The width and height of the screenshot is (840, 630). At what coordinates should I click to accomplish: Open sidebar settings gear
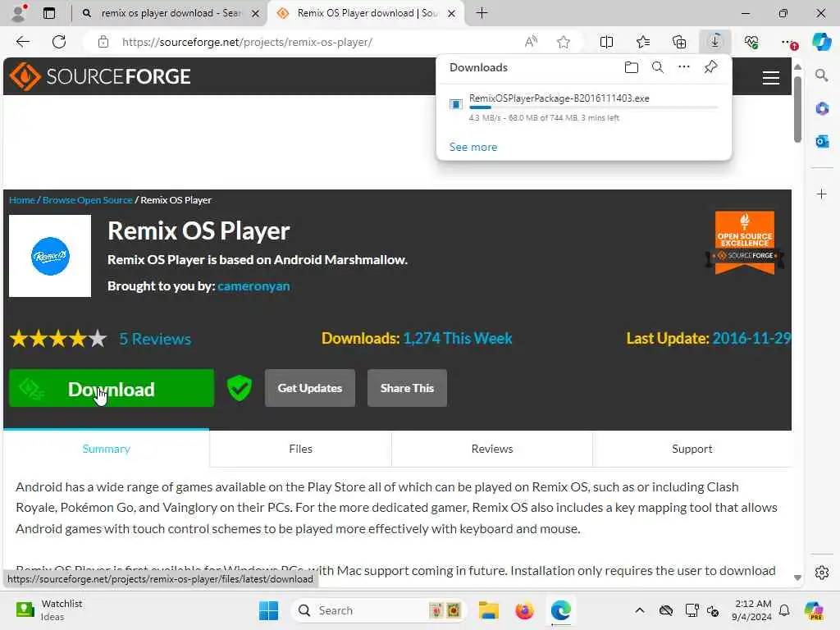(x=822, y=573)
